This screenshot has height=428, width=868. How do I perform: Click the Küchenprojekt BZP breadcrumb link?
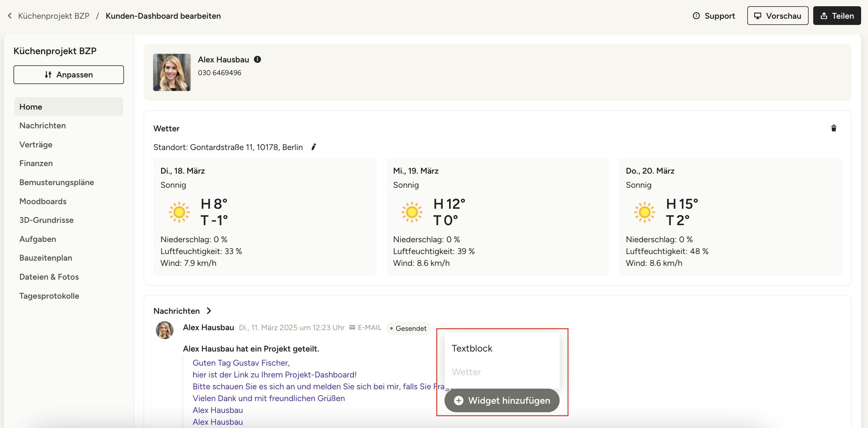(53, 16)
